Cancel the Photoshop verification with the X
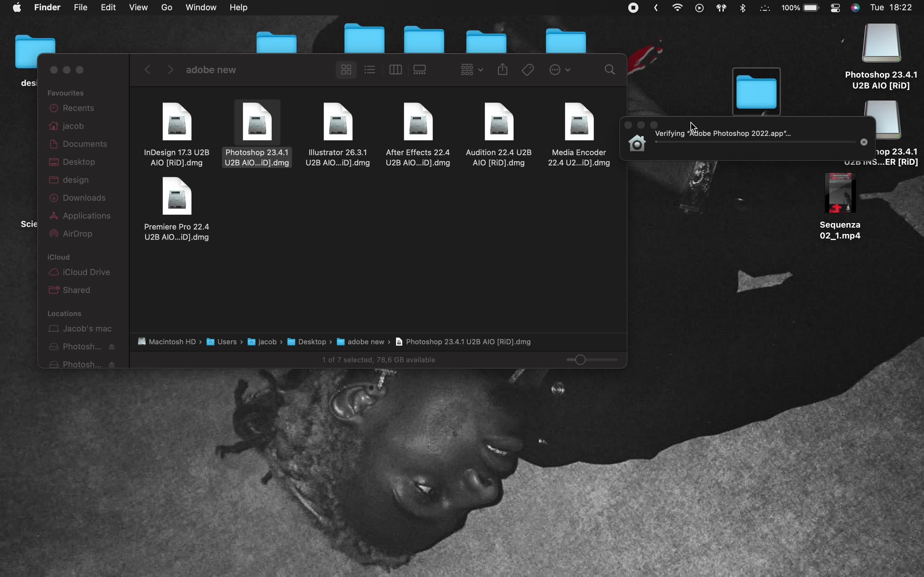Viewport: 924px width, 577px height. (x=863, y=142)
